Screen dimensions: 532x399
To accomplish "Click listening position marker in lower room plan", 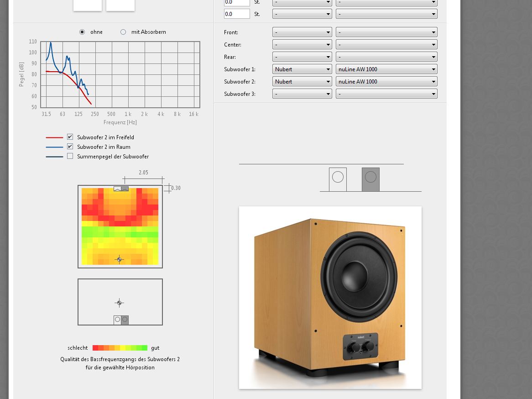I will coord(120,303).
